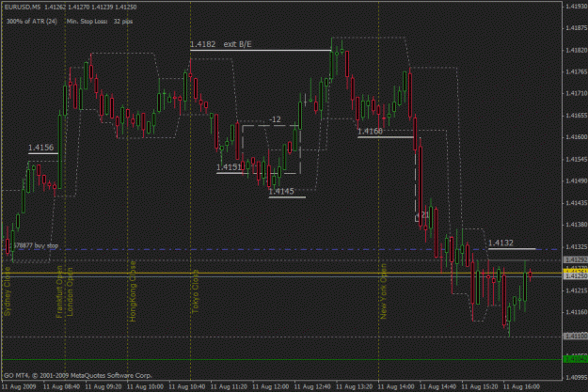Click the 1.4145 price annotation
The image size is (588, 392).
281,192
